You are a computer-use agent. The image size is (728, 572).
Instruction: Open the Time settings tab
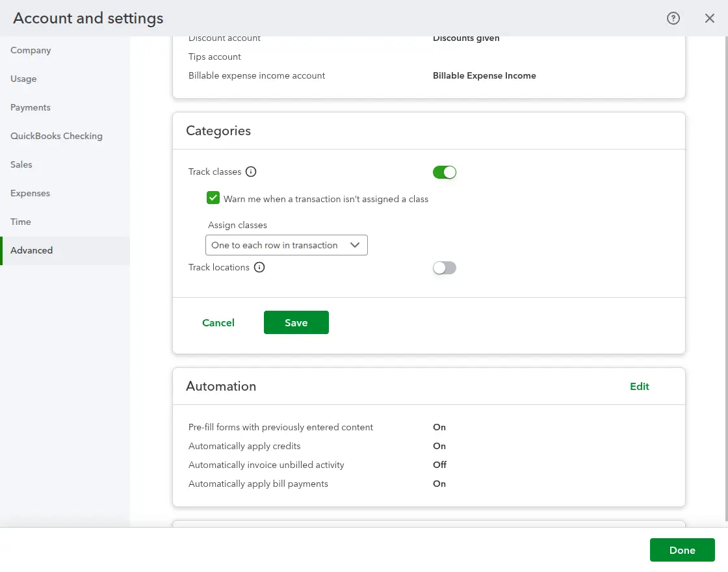[21, 222]
